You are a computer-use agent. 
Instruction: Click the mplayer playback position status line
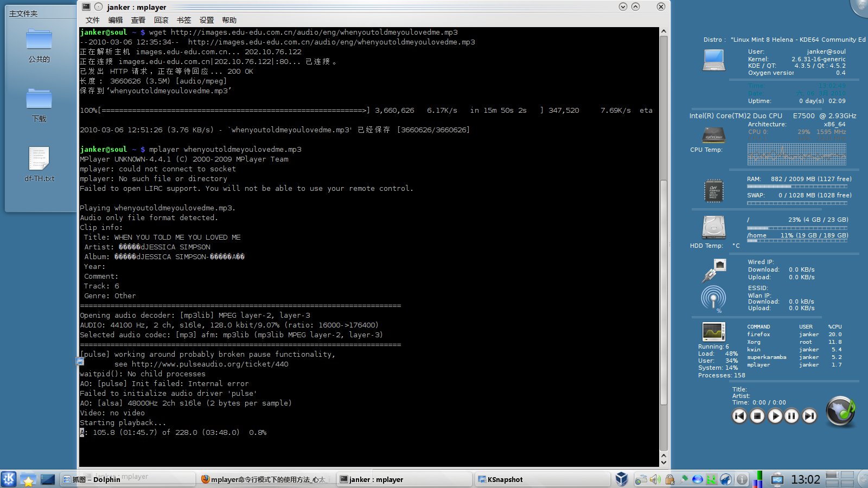(x=173, y=432)
